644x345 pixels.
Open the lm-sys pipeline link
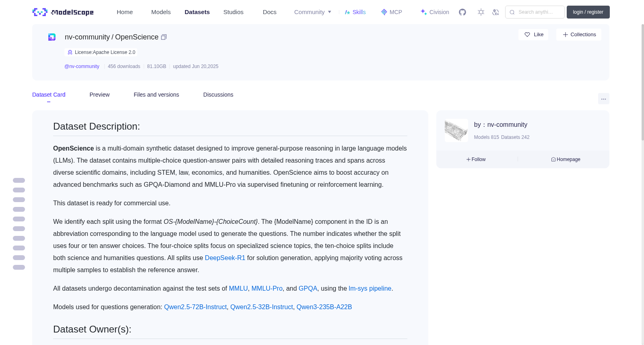pyautogui.click(x=370, y=289)
